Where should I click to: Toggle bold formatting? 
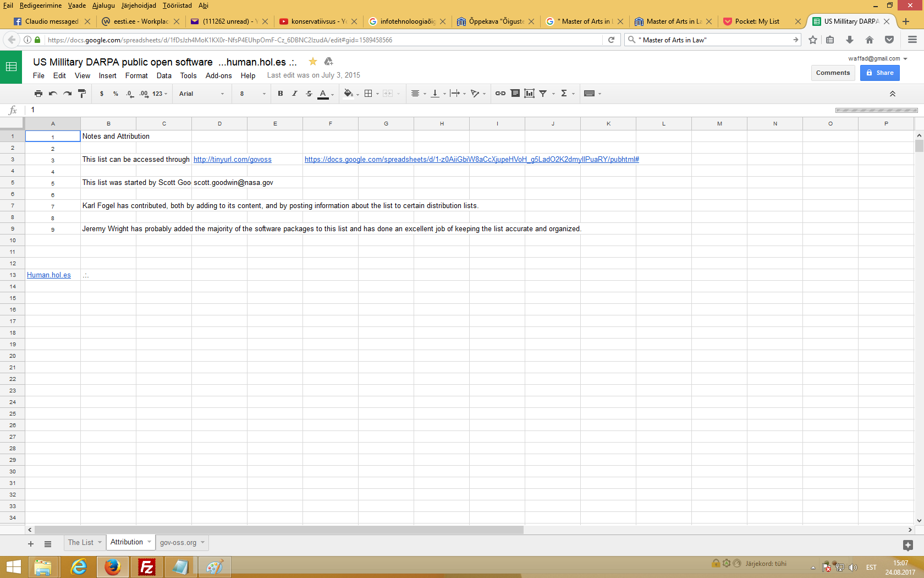point(280,94)
